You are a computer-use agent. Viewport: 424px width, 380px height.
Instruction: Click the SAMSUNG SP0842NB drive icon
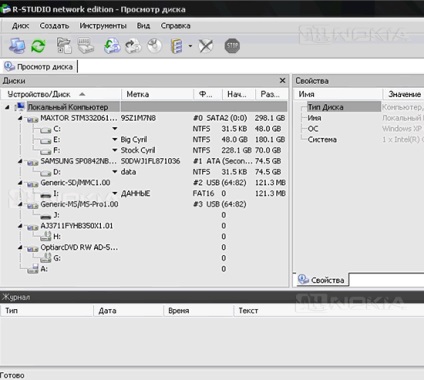(x=33, y=162)
